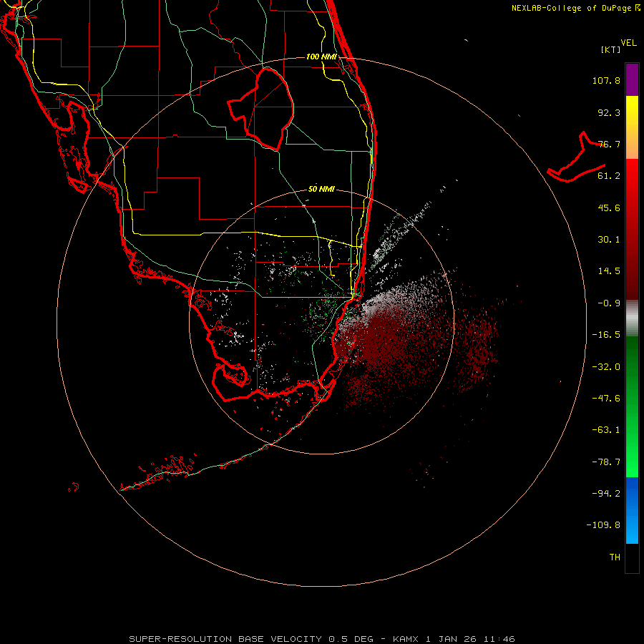
Task: Click the 30.1 velocity scale value
Action: pos(609,240)
